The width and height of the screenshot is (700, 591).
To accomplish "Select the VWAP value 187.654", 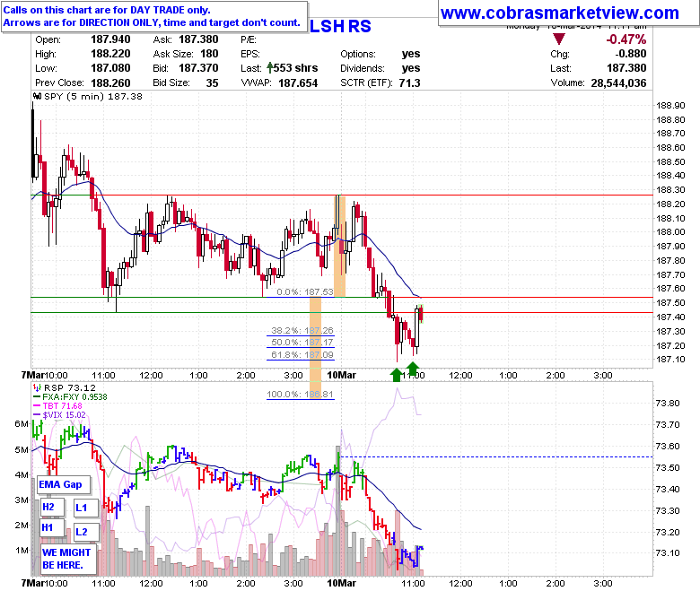I will pos(298,83).
